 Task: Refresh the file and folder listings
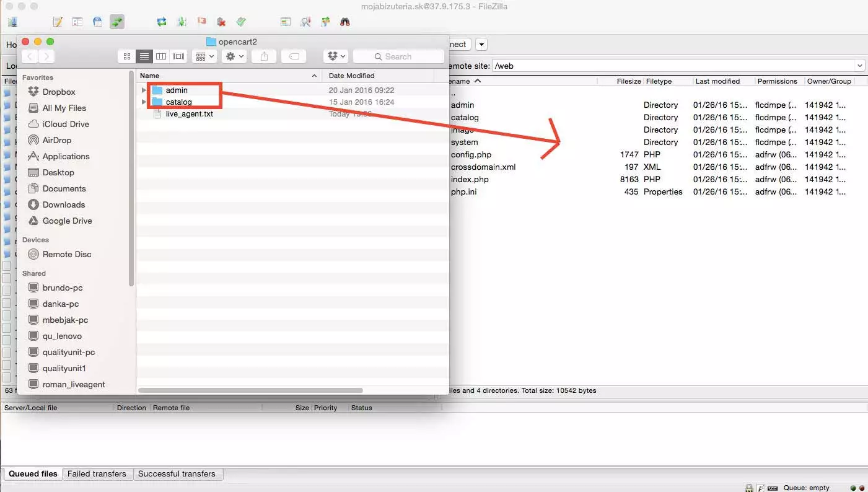(x=161, y=21)
